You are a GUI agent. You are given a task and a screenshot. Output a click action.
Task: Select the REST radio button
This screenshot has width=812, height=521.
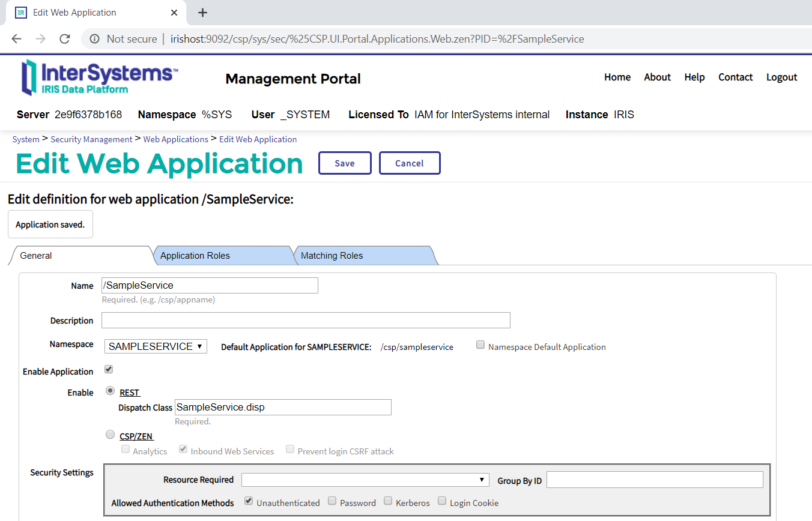(x=111, y=391)
